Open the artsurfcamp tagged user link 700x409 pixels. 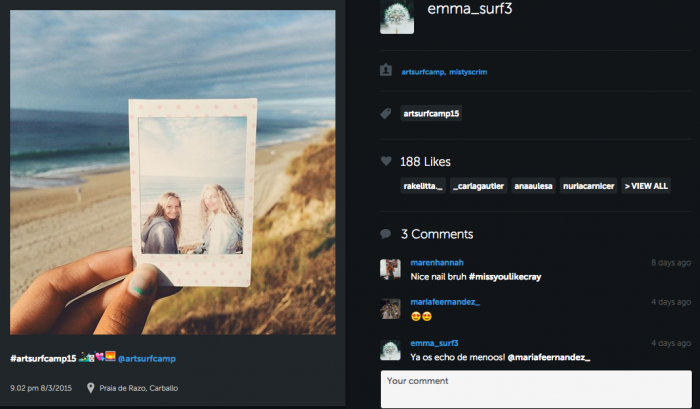424,72
